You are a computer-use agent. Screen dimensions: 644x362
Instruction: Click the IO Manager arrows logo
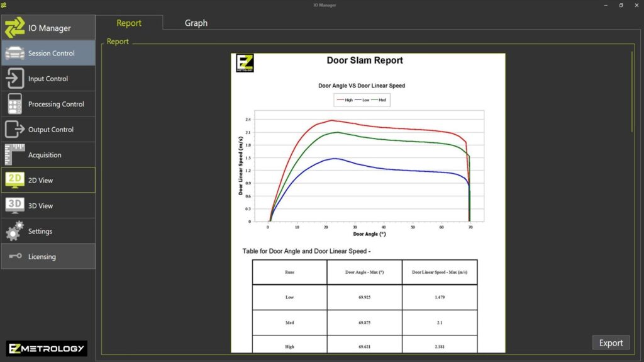[x=14, y=28]
